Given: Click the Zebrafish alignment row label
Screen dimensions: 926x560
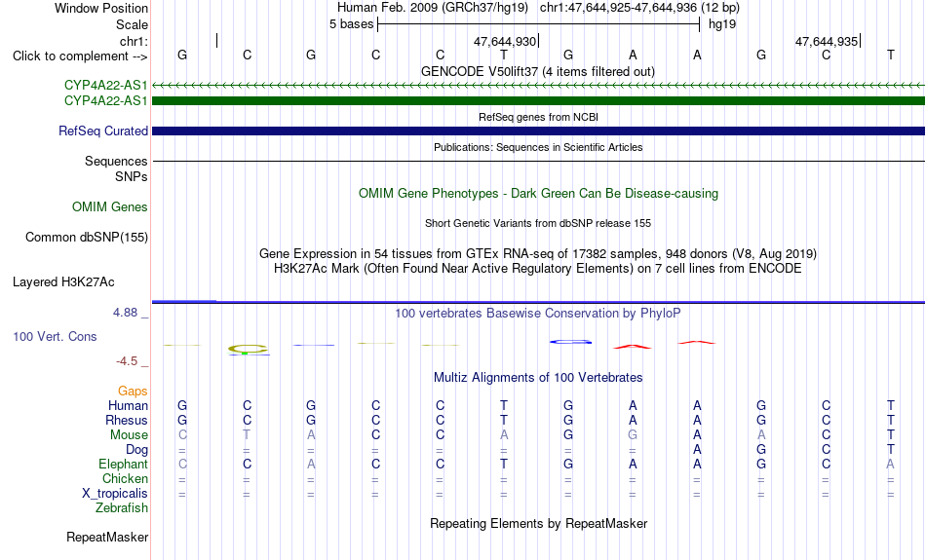Looking at the screenshot, I should point(122,508).
